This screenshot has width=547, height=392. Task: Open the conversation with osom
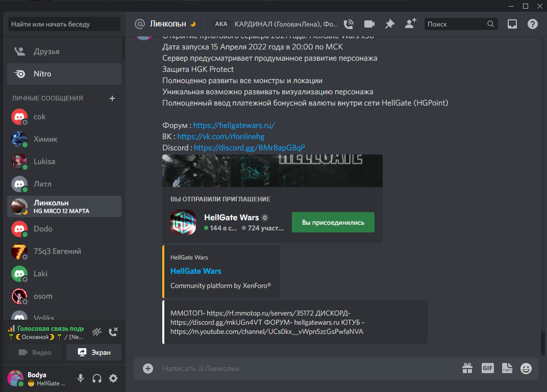click(x=64, y=296)
